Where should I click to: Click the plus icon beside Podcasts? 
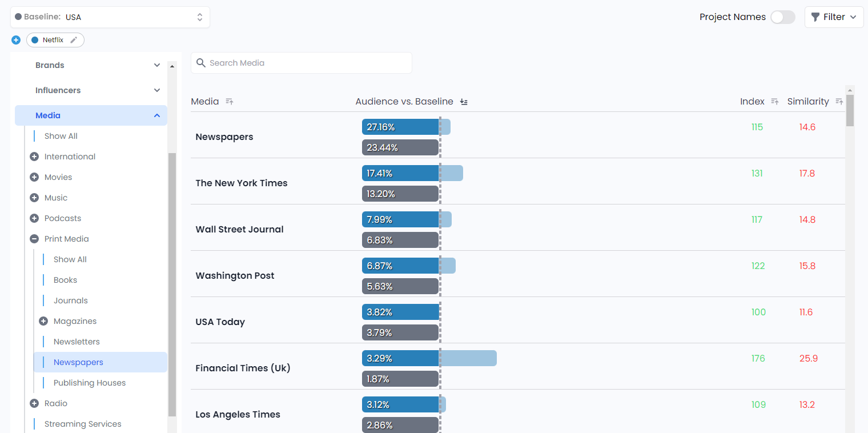34,218
